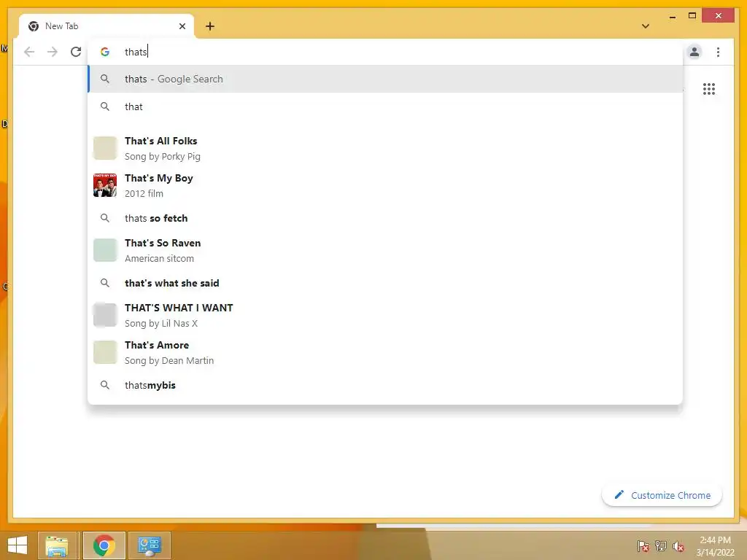Choose 'that's what she said' suggestion
The image size is (747, 560).
pyautogui.click(x=385, y=283)
